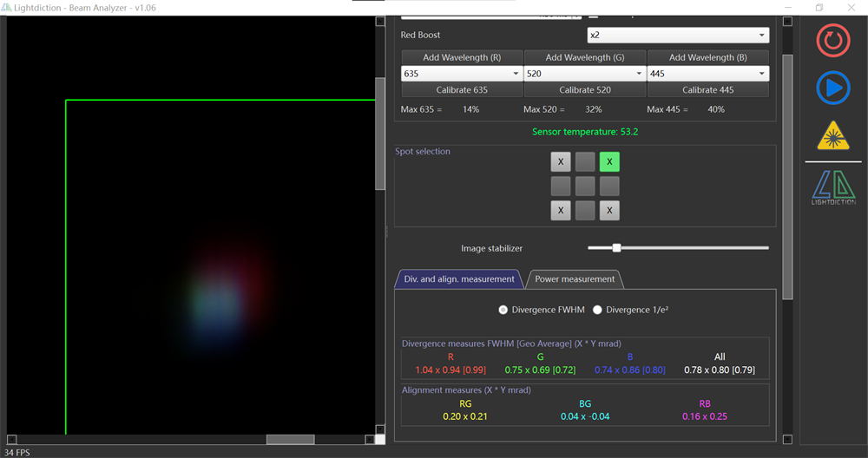Select the Divergence FWHM radio button
This screenshot has height=458, width=868.
click(503, 310)
